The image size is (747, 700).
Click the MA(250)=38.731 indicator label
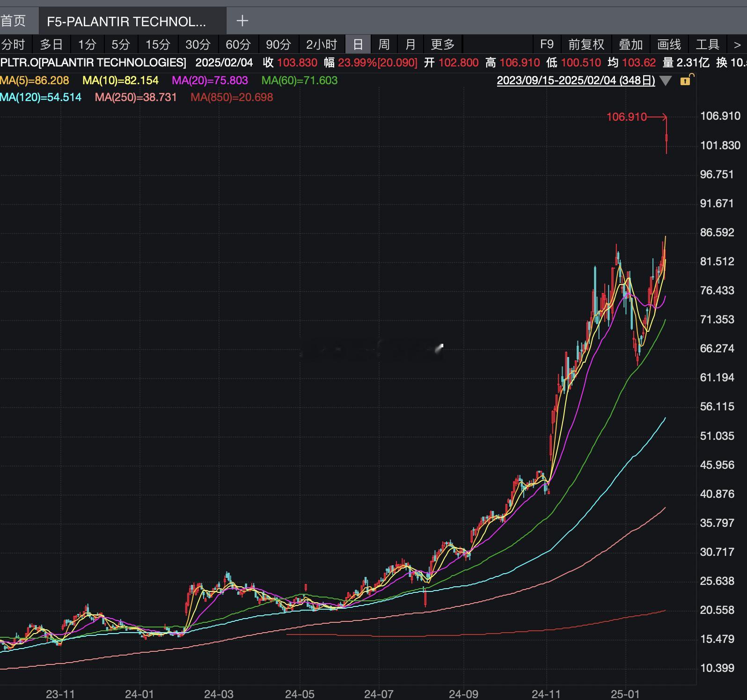coord(136,97)
